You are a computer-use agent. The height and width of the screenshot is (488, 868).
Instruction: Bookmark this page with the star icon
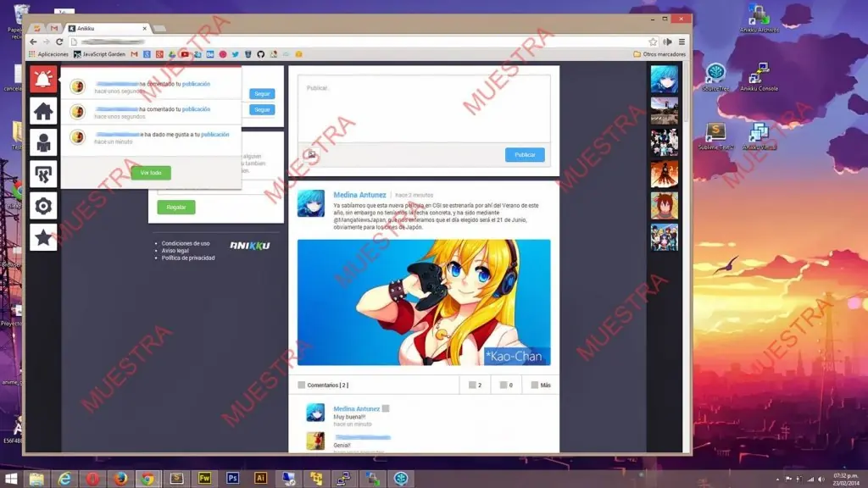click(x=653, y=42)
